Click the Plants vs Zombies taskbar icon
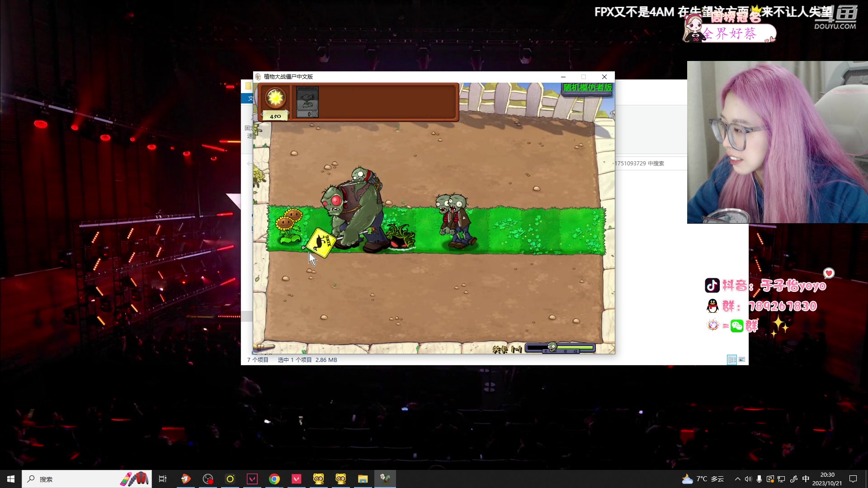The image size is (868, 488). 385,479
